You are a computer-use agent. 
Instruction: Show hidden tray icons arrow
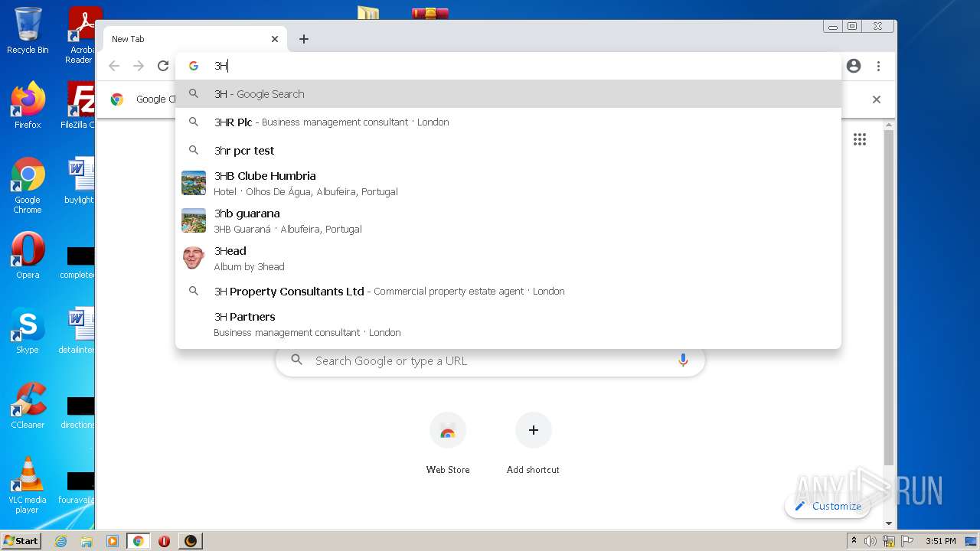854,541
